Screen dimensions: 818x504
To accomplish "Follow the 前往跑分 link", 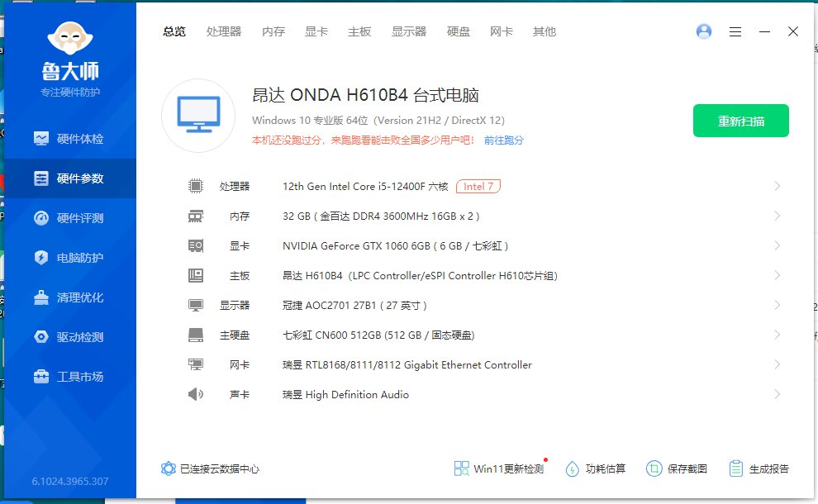I will coord(503,140).
